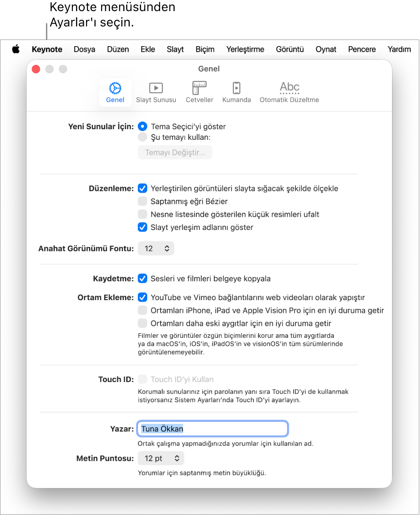Click the Ortam Ekleme section label

point(106,297)
